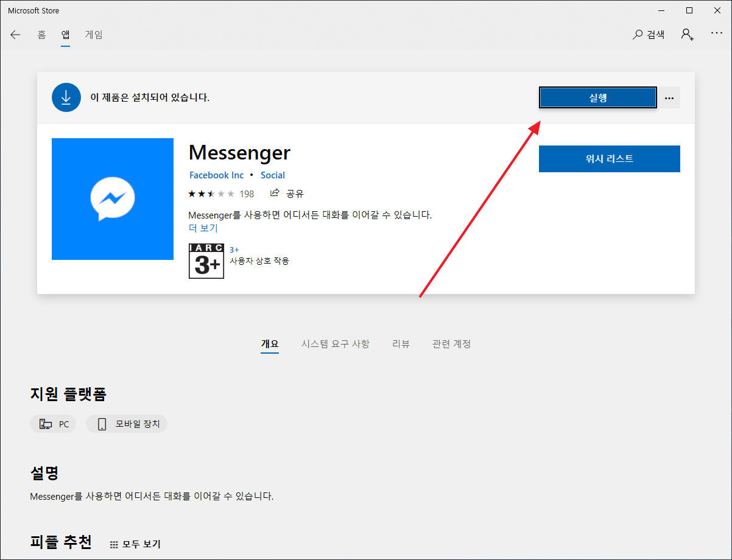This screenshot has height=560, width=732.
Task: Open the 3+ age rating link
Action: click(234, 250)
